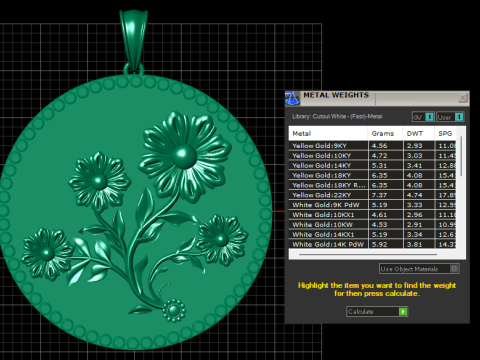Click the Library: Cutout White label
The height and width of the screenshot is (360, 480).
tap(337, 117)
